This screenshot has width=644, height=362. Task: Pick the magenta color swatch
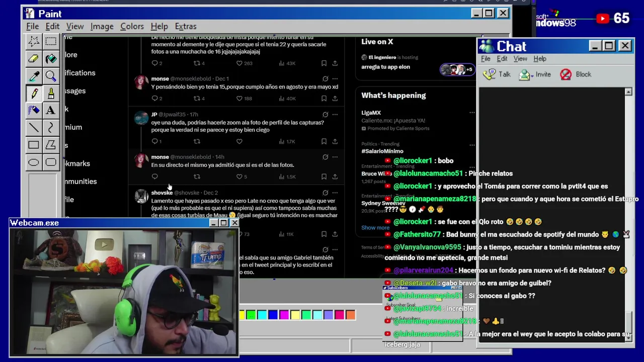coord(284,315)
